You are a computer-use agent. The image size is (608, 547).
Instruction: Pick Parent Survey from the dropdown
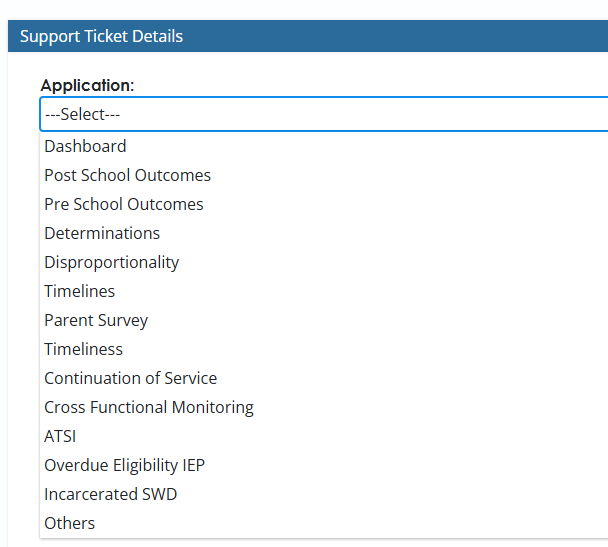[96, 320]
